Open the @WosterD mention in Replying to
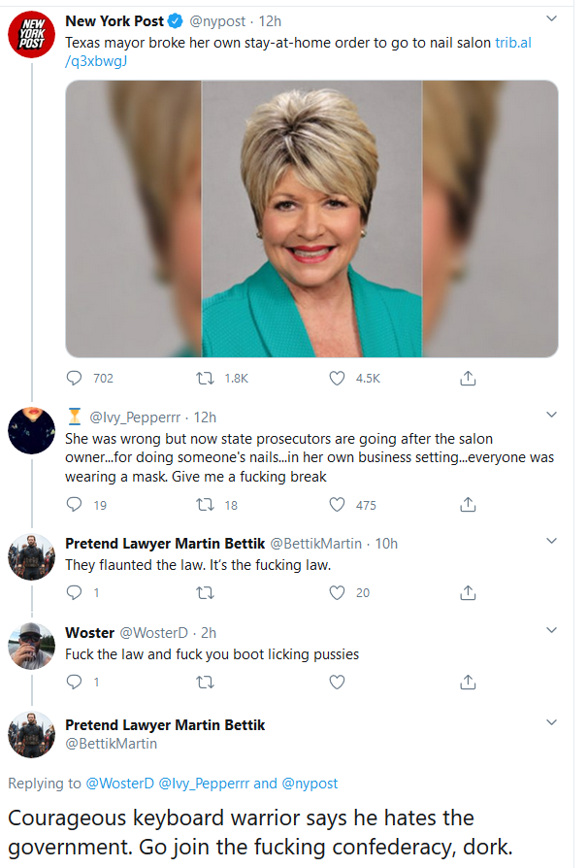This screenshot has height=868, width=588. point(119,784)
